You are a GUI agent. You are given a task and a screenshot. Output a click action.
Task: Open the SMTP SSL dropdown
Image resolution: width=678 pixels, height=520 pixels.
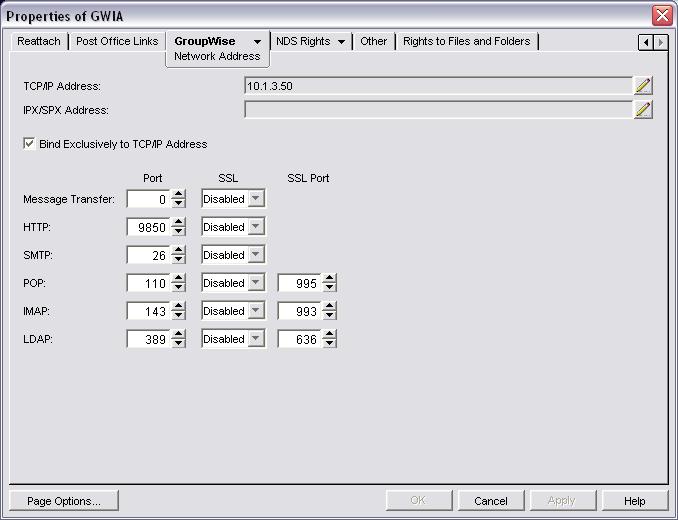point(256,255)
